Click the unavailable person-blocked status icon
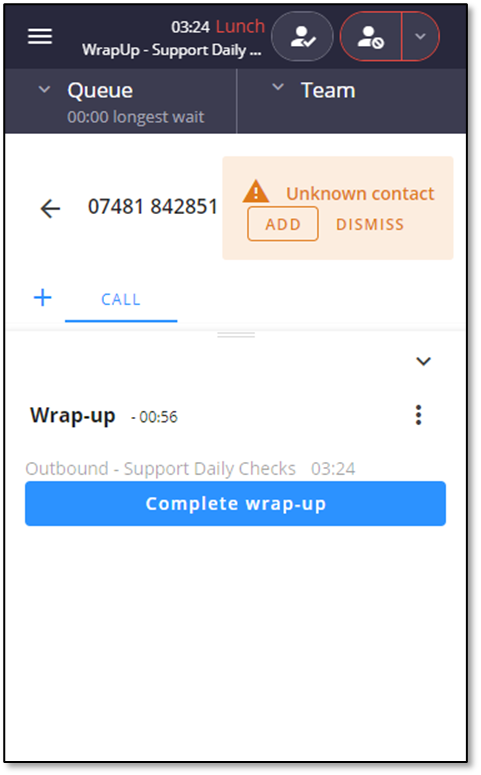The image size is (481, 775). click(371, 37)
